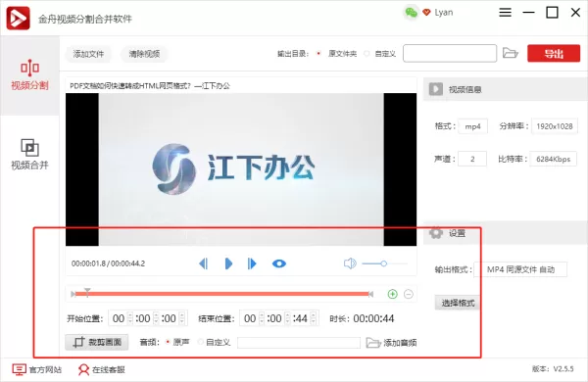Open 在线客服 link in footer
This screenshot has width=588, height=382.
coord(101,369)
